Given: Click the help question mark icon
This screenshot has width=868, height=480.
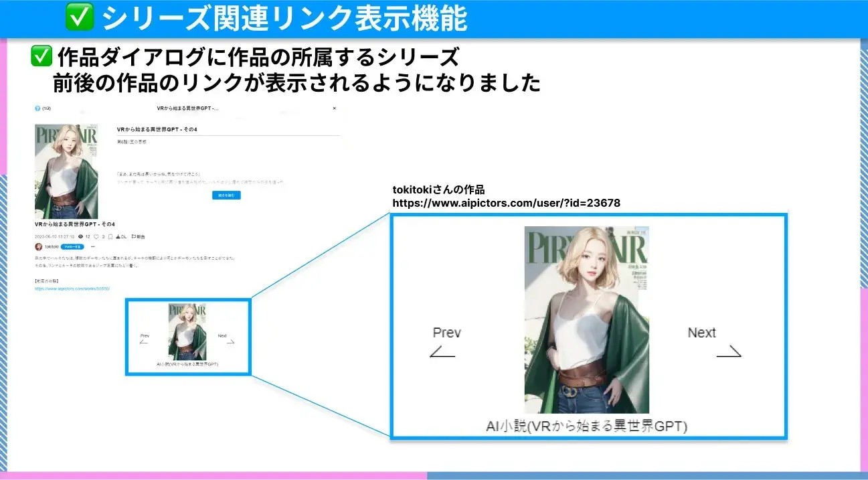Looking at the screenshot, I should point(37,108).
